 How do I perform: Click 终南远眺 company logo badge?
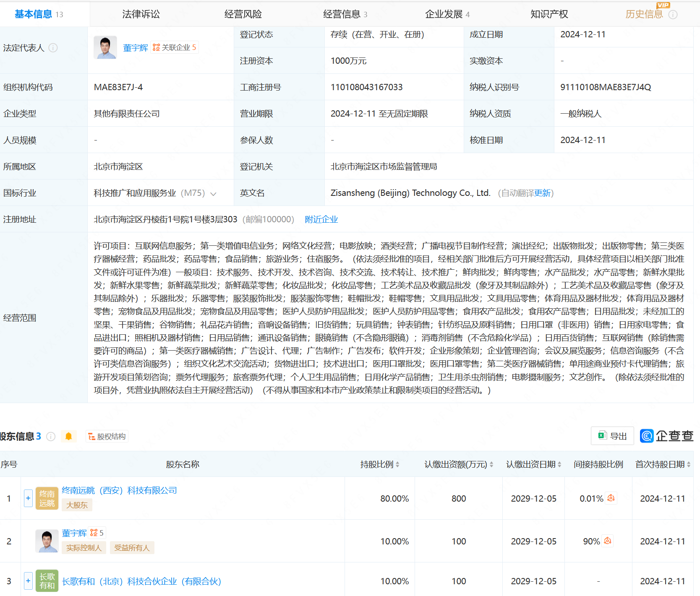(47, 498)
